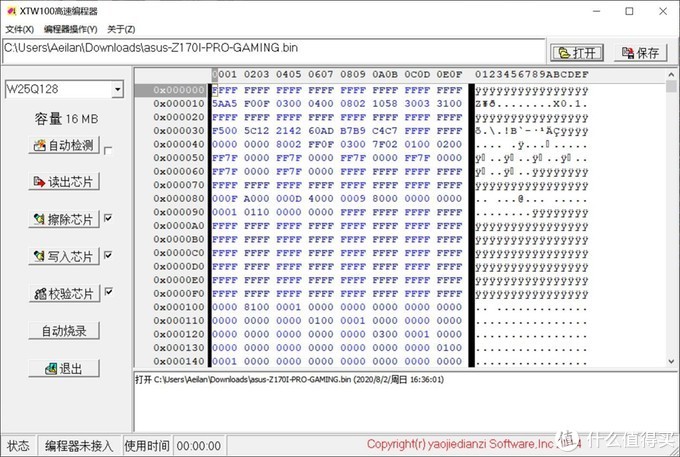Click the ASCII header 0123456789ABCDEF
The width and height of the screenshot is (680, 457).
click(x=532, y=74)
